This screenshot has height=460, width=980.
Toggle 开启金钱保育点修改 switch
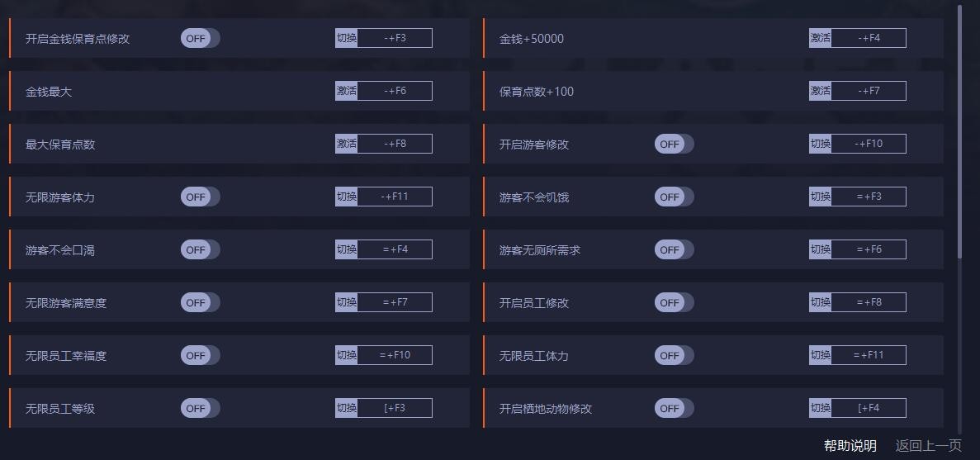[200, 38]
